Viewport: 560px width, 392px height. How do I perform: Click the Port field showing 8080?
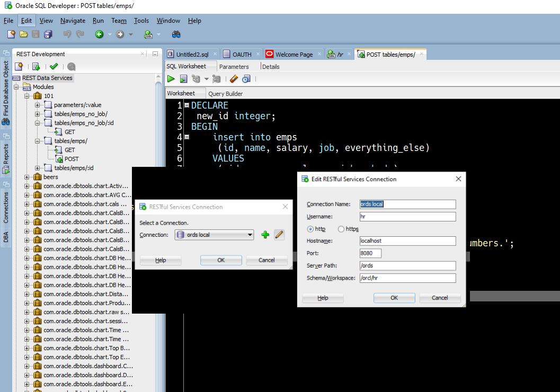[x=370, y=253]
